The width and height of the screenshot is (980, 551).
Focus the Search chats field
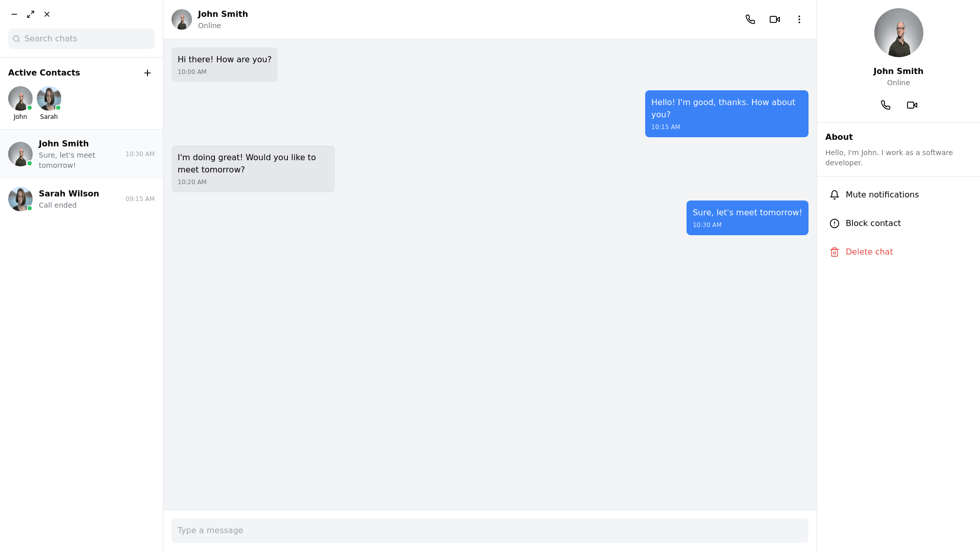(x=87, y=39)
